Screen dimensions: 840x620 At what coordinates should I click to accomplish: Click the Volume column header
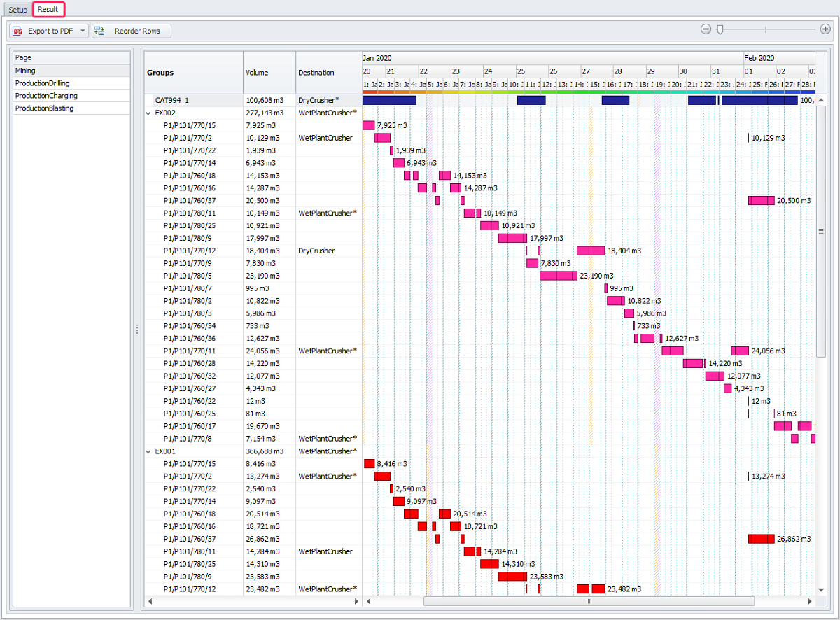(x=257, y=73)
